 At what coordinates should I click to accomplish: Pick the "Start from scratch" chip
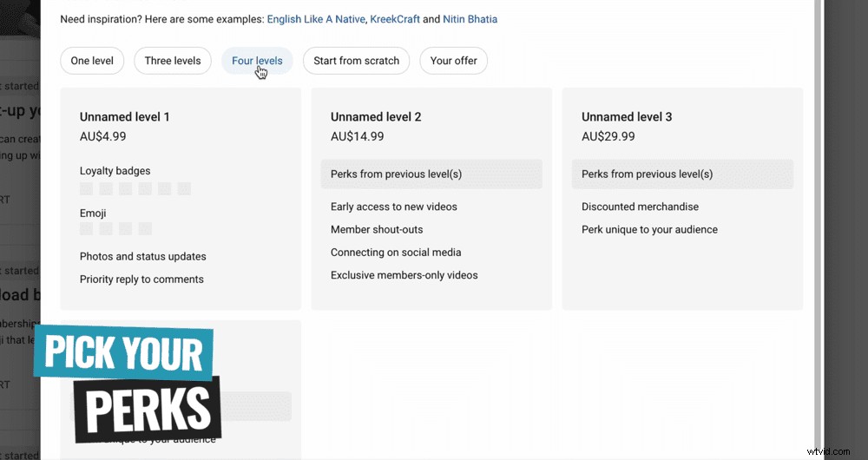356,61
